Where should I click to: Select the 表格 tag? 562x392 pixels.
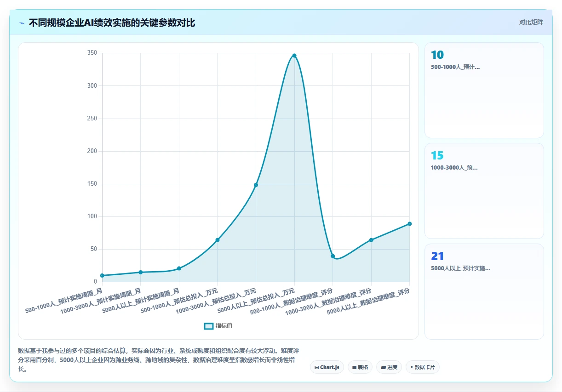click(x=360, y=367)
